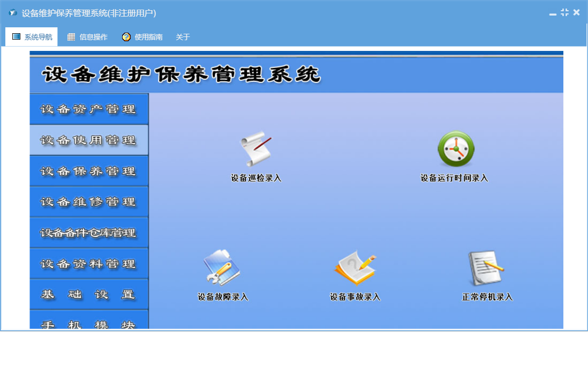Viewport: 588px width, 390px height.
Task: Open the 正常停机录入 document icon
Action: (486, 268)
